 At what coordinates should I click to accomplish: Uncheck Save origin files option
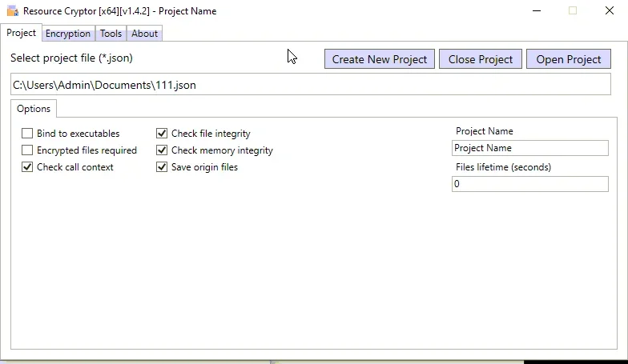pos(162,166)
